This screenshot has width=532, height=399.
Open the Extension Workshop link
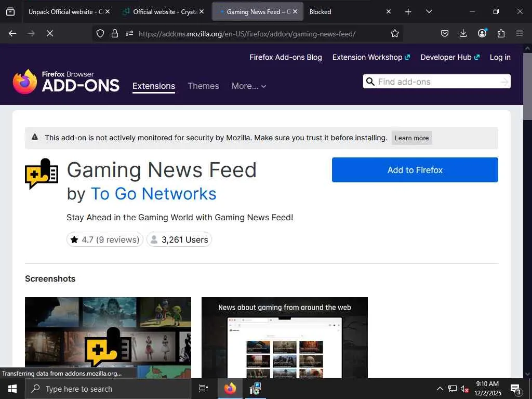[x=371, y=57]
